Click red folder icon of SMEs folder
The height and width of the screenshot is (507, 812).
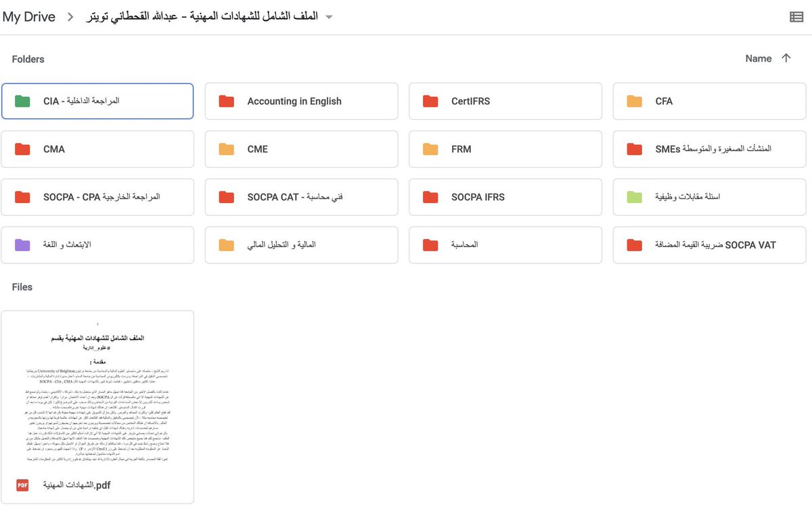(x=634, y=149)
